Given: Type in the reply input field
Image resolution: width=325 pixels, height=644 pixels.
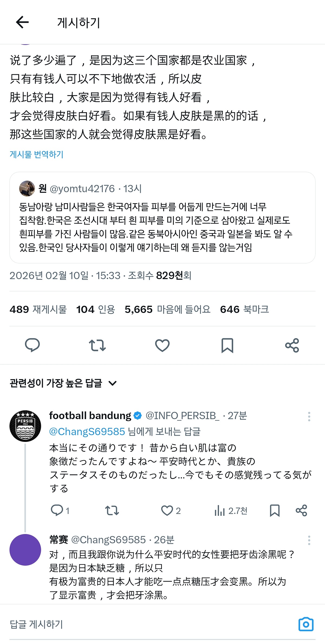Looking at the screenshot, I should 135,624.
